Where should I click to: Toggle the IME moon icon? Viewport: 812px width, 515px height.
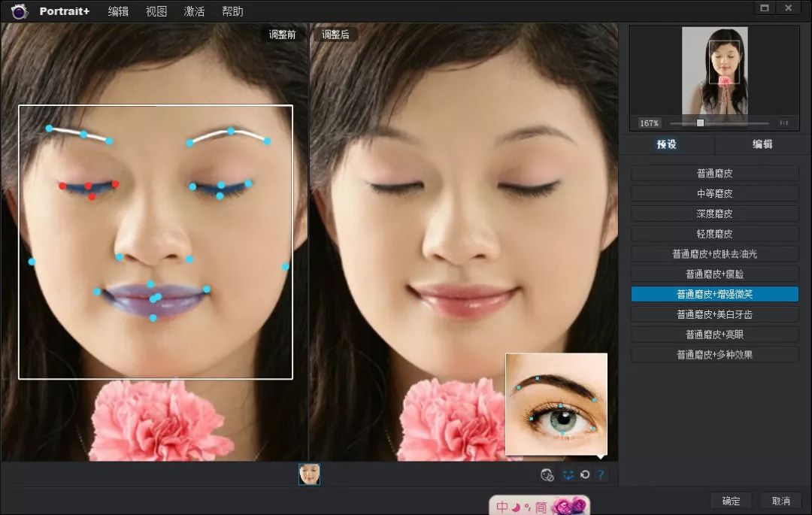517,506
